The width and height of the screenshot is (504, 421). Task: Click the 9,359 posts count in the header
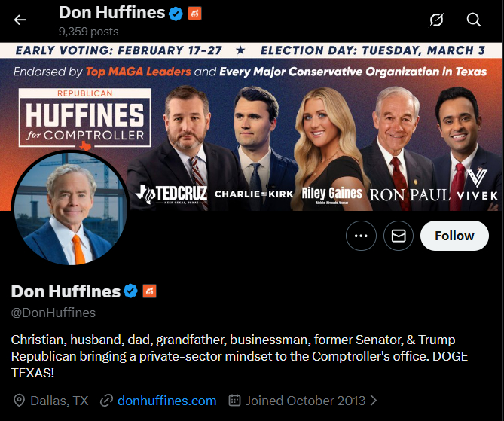pos(87,32)
